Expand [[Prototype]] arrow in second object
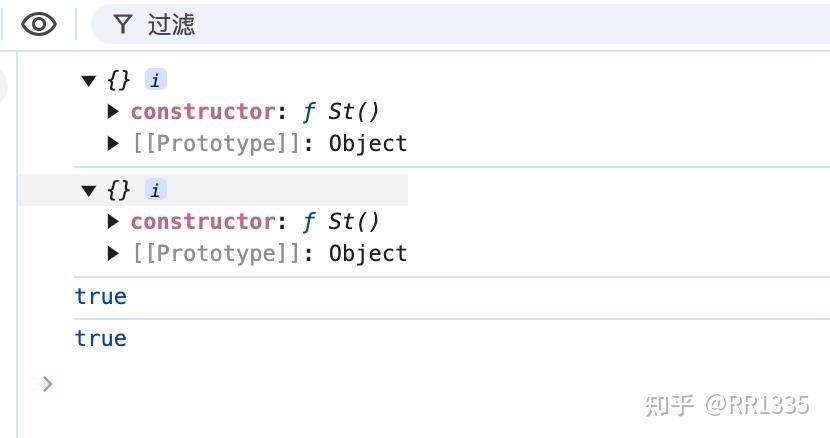The height and width of the screenshot is (438, 830). [113, 253]
